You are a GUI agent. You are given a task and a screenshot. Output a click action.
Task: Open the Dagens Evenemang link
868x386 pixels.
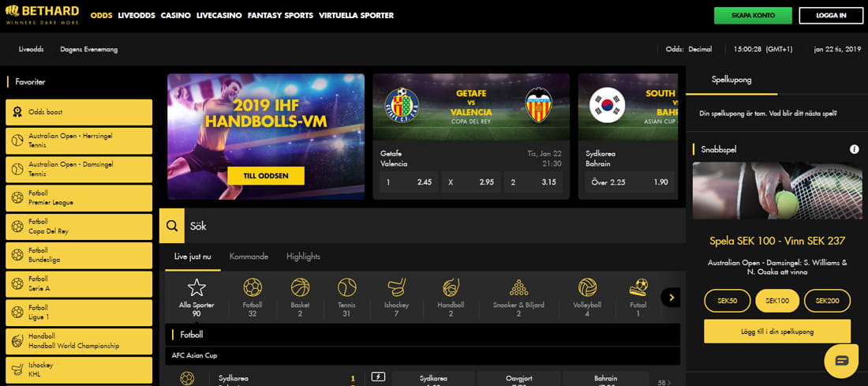(88, 49)
